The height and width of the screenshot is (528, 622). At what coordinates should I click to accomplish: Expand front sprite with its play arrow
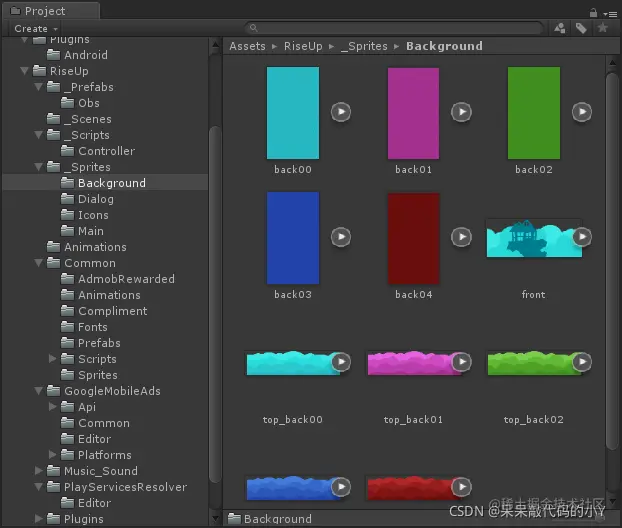tap(582, 237)
